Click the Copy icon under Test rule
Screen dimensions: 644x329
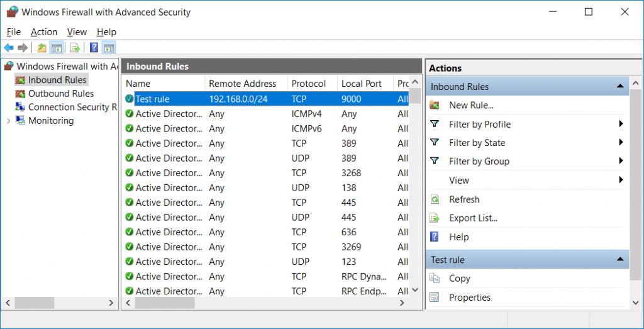(x=435, y=278)
